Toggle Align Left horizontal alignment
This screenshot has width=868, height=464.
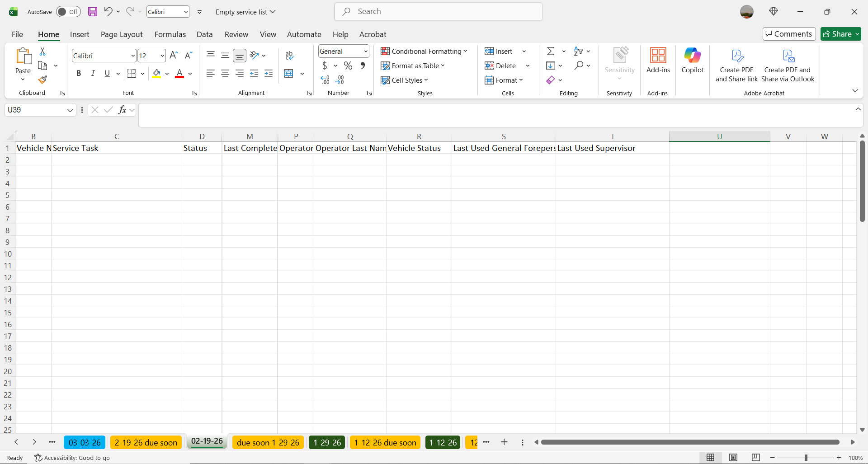coord(210,74)
